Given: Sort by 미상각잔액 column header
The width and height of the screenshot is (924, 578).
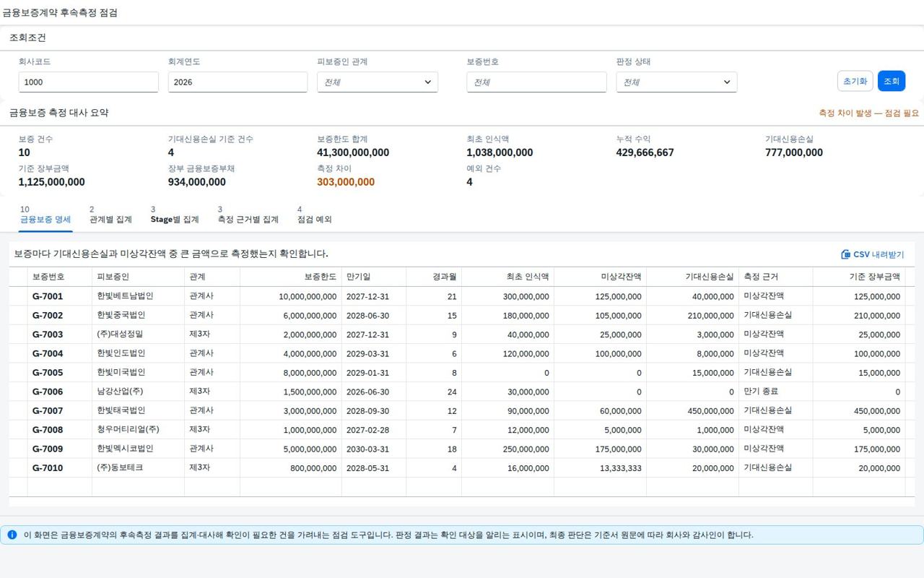Looking at the screenshot, I should pos(601,277).
